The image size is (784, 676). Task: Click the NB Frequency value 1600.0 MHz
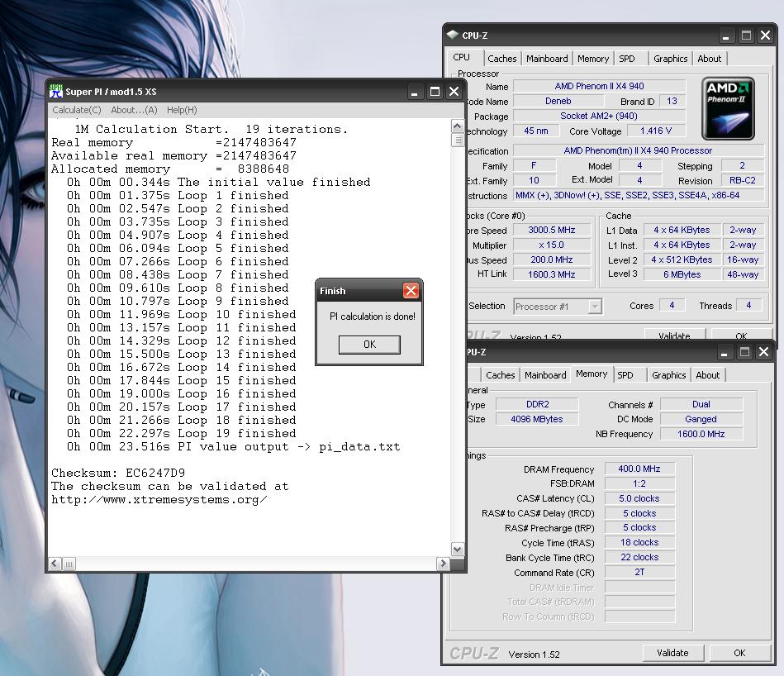tap(701, 434)
